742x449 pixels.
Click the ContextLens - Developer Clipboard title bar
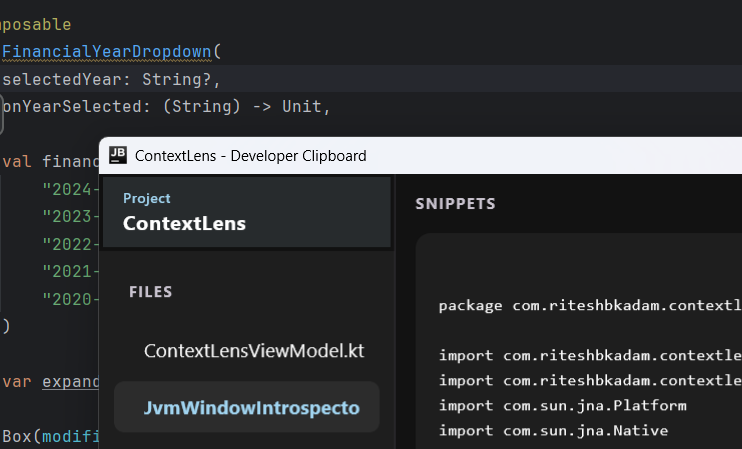[250, 155]
